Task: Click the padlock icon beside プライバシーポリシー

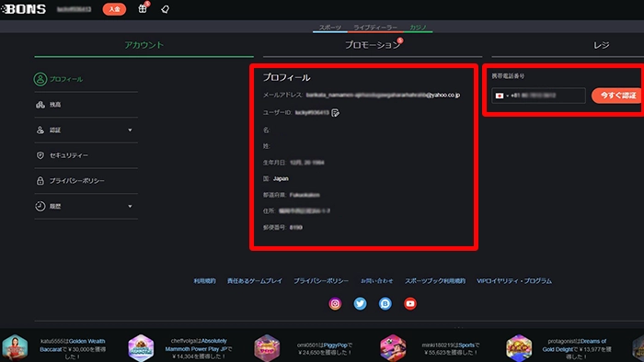Action: (x=40, y=181)
